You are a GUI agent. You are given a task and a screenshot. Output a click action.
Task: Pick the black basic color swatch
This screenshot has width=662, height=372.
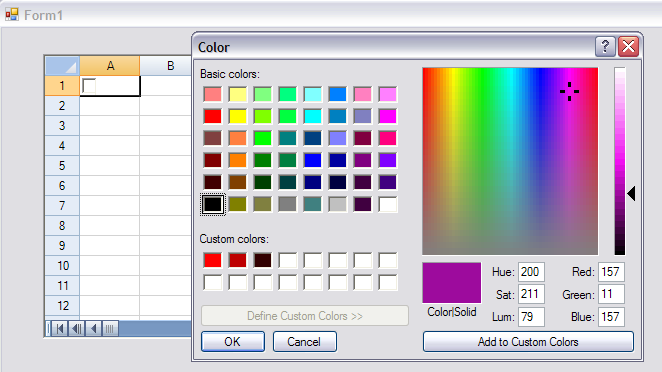(213, 204)
